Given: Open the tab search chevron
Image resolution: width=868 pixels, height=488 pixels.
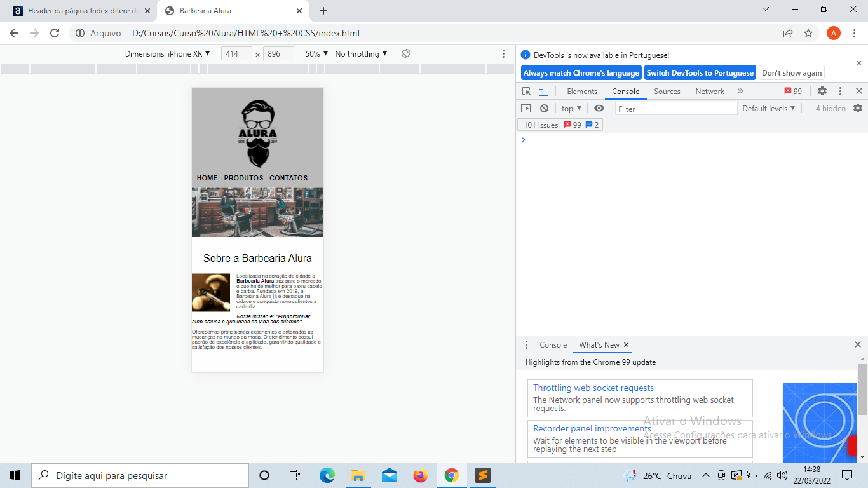Looking at the screenshot, I should point(766,10).
